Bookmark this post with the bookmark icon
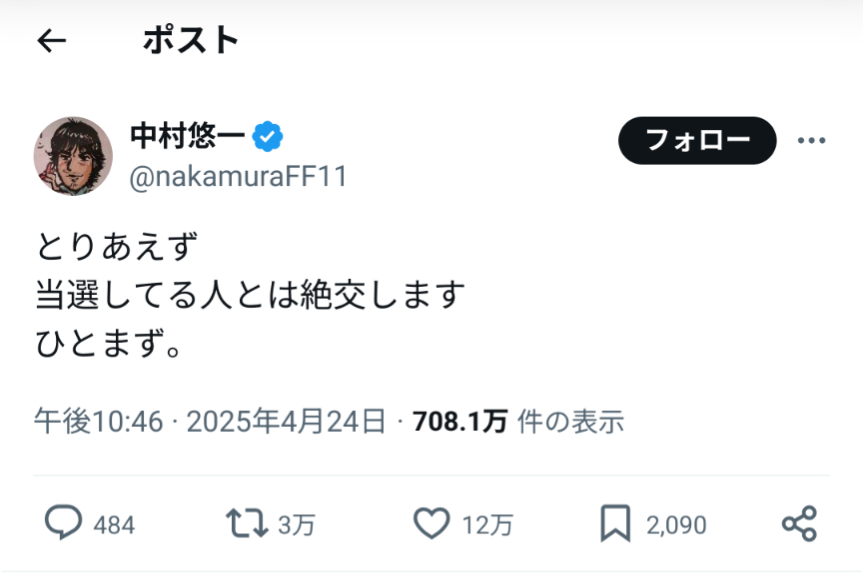 [614, 523]
